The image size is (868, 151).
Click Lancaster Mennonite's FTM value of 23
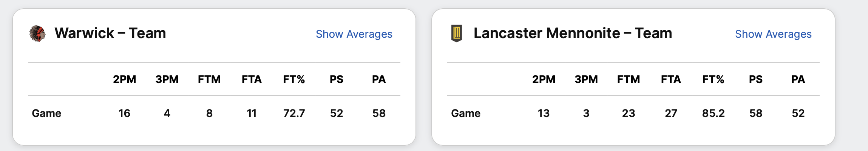(629, 113)
